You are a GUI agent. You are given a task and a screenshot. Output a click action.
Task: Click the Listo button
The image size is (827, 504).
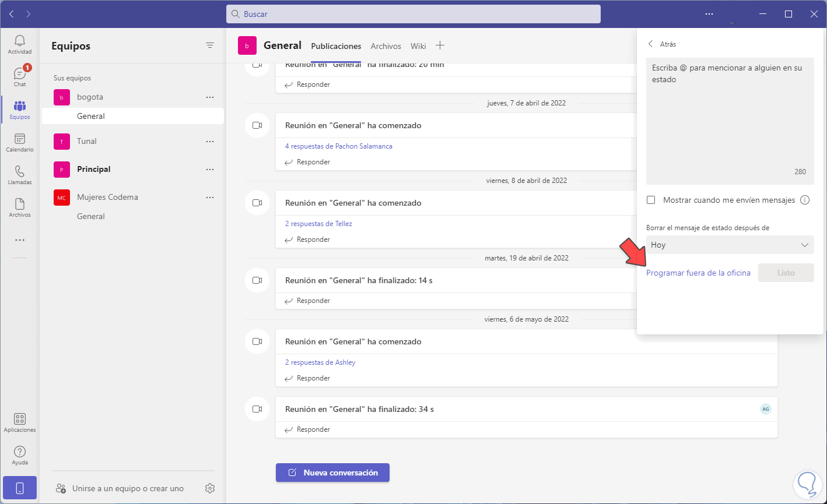click(786, 273)
